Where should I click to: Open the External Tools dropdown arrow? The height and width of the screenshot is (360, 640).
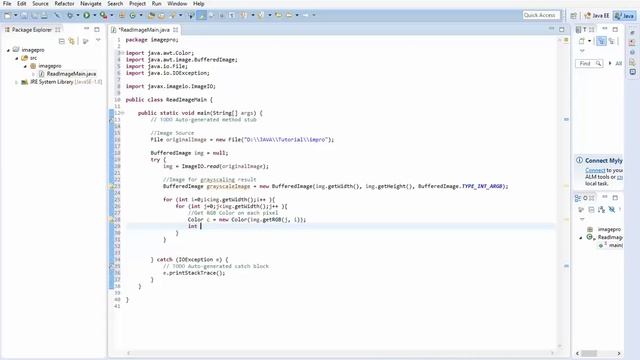tap(111, 16)
